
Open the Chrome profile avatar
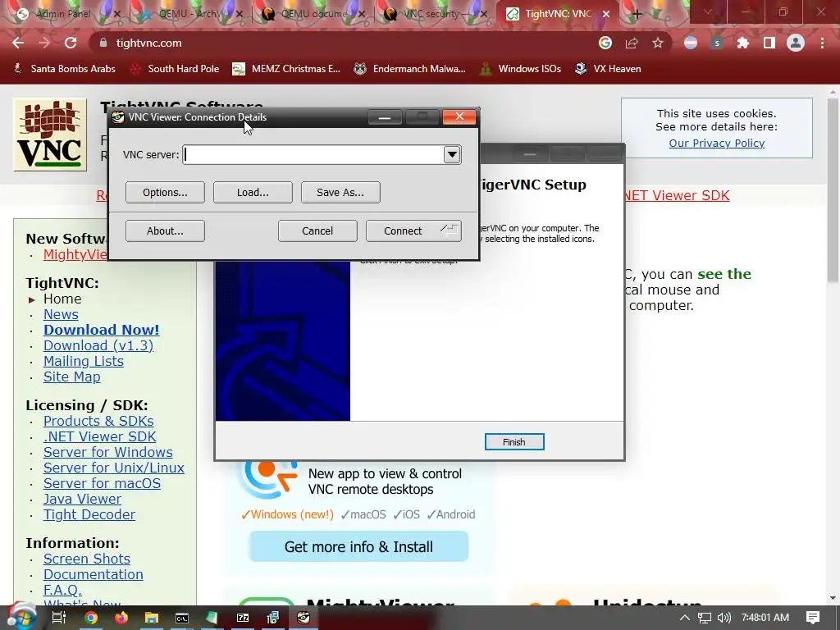[796, 43]
